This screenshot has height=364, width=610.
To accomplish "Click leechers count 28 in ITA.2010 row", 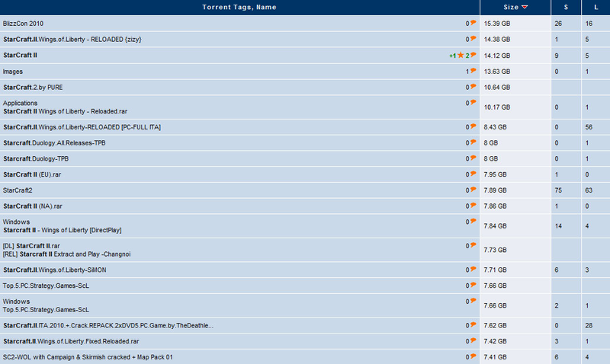I will click(x=589, y=325).
